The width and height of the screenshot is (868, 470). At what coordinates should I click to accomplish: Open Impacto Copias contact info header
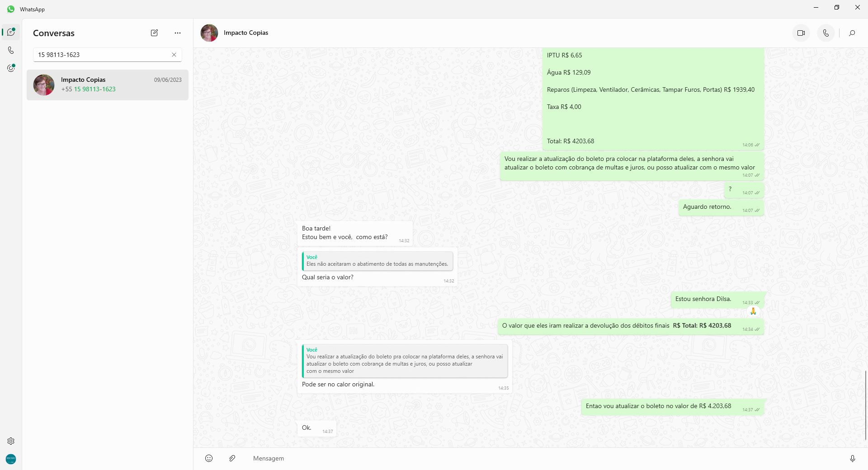(x=246, y=33)
